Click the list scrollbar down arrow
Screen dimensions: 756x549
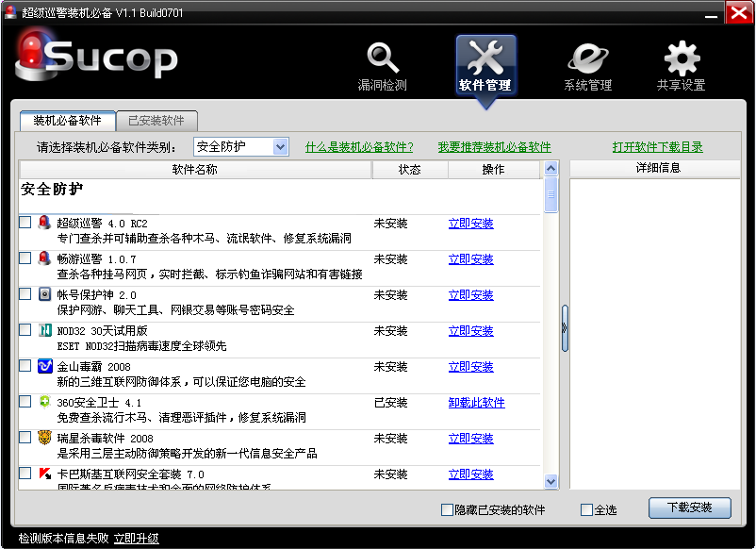(x=551, y=481)
